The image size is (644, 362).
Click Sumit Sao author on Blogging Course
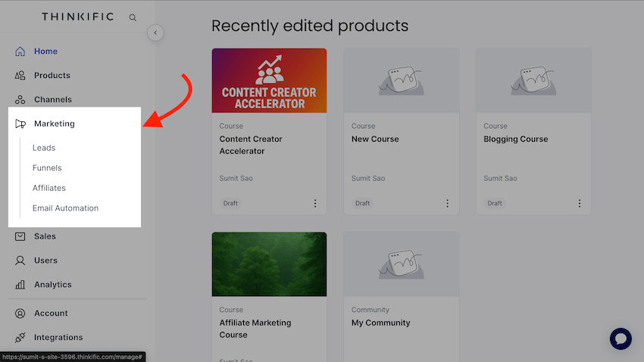tap(500, 178)
